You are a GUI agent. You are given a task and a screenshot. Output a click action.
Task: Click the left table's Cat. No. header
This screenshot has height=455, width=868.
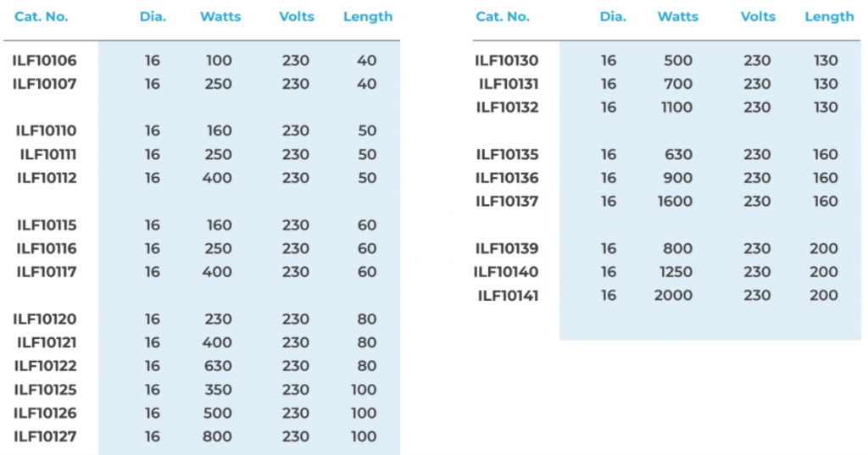[x=41, y=17]
